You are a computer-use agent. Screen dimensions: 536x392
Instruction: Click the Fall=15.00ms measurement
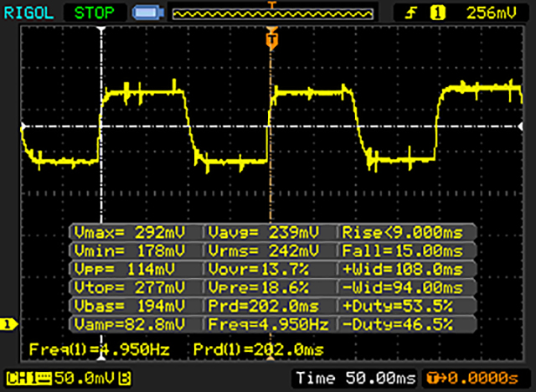coord(402,251)
